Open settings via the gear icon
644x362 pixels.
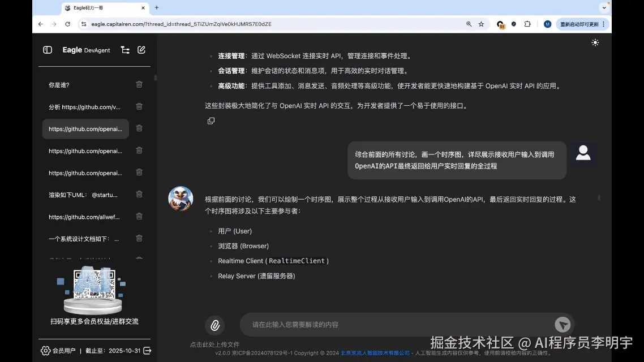pos(46,350)
